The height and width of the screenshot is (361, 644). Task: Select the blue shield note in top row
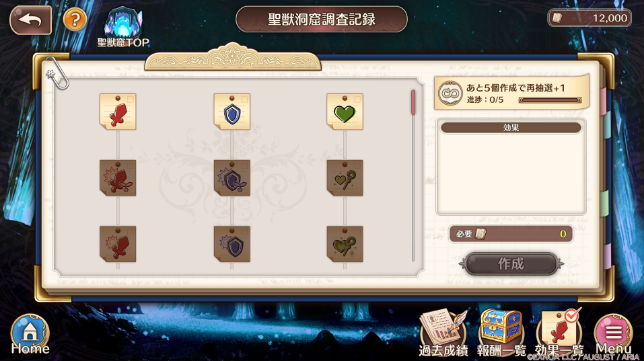[x=232, y=112]
